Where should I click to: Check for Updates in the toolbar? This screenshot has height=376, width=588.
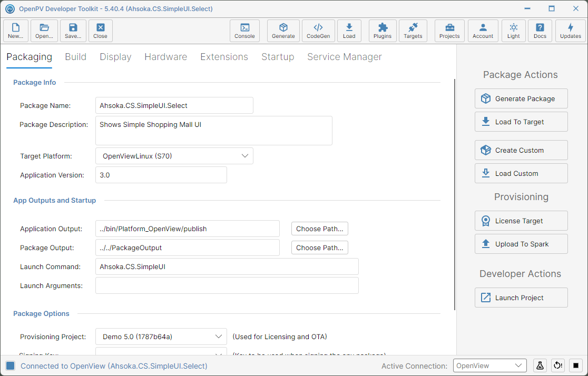point(571,31)
